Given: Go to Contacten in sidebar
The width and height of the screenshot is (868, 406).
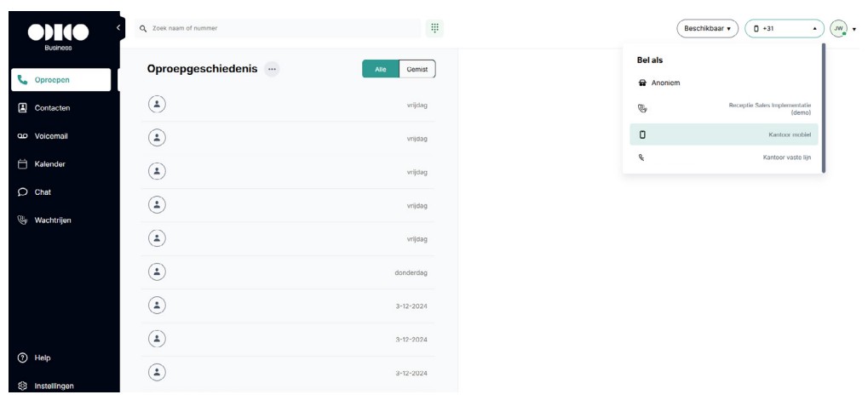Looking at the screenshot, I should click(x=60, y=108).
